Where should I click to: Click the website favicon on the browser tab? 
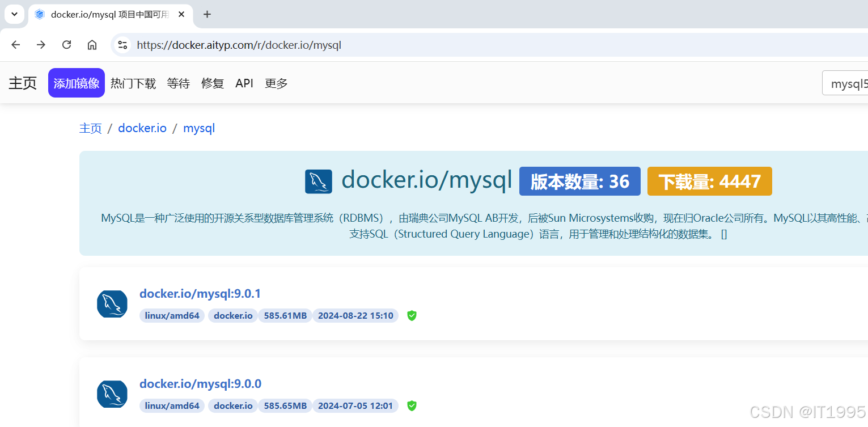[x=39, y=14]
